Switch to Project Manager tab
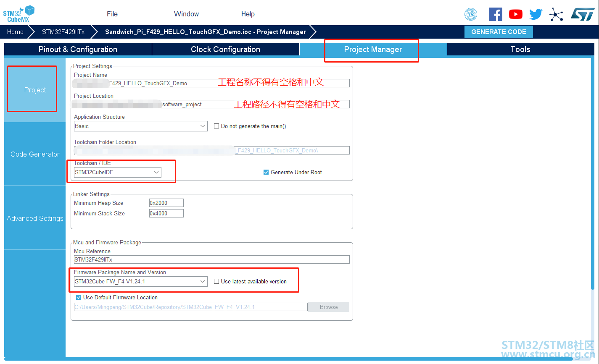The height and width of the screenshot is (364, 599). 373,50
